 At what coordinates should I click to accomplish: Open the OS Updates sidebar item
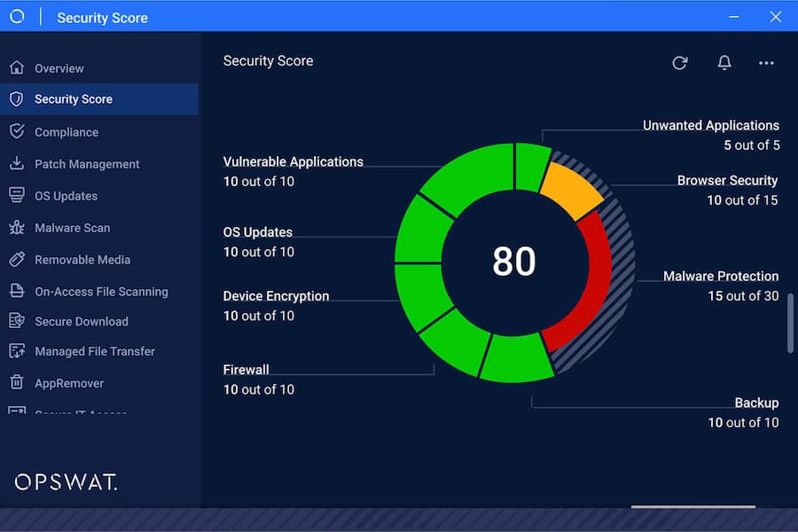tap(66, 196)
